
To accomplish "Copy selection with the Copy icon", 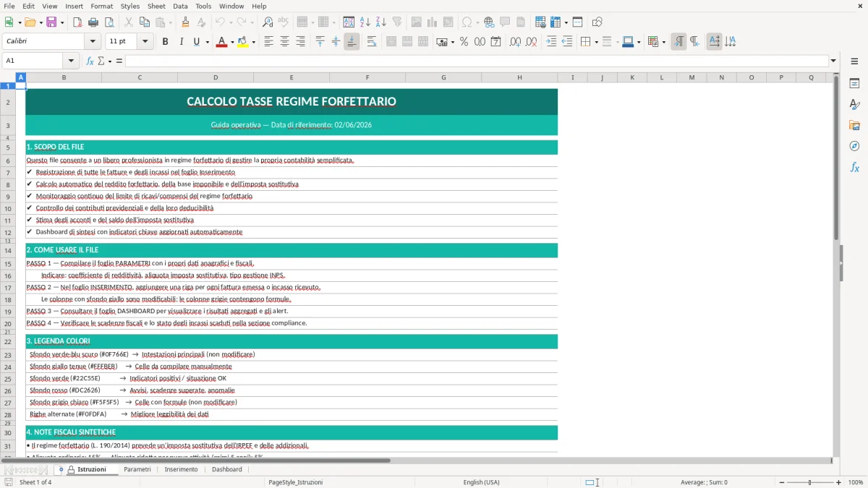I will (x=144, y=22).
